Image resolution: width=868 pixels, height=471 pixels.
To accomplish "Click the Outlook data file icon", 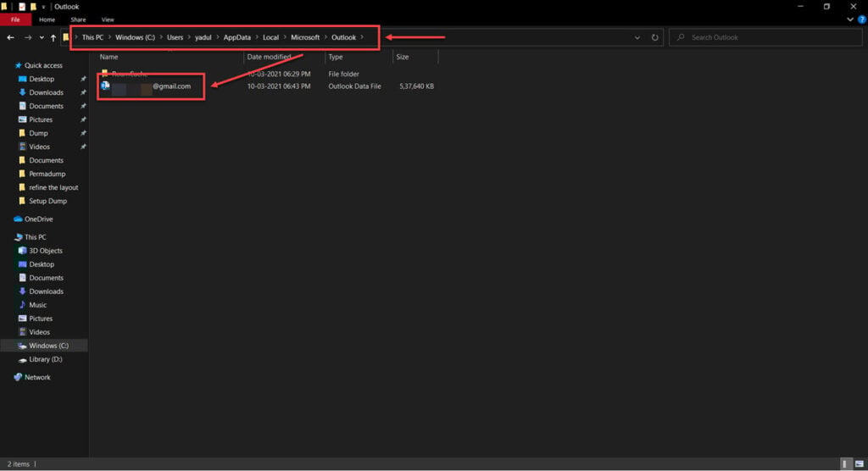I will (x=105, y=86).
